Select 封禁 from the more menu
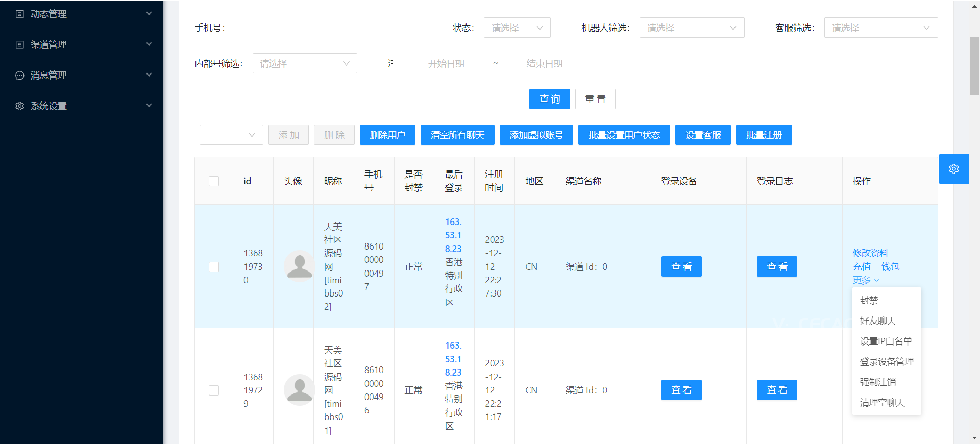The width and height of the screenshot is (980, 444). pos(869,301)
